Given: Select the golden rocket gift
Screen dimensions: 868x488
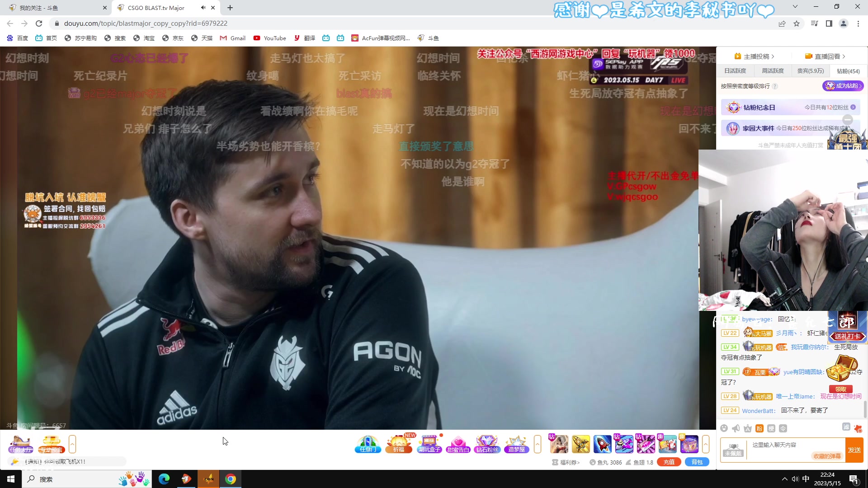Looking at the screenshot, I should click(x=580, y=444).
